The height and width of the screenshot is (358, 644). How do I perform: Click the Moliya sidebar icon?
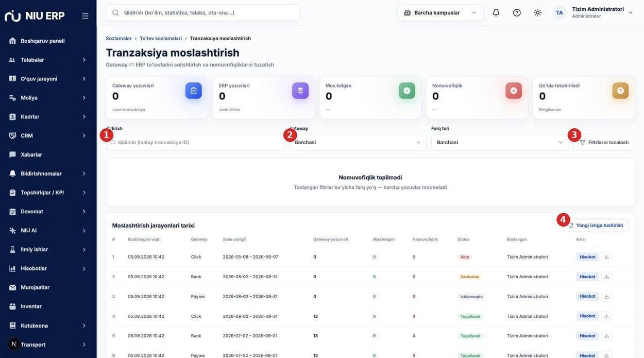pos(12,98)
